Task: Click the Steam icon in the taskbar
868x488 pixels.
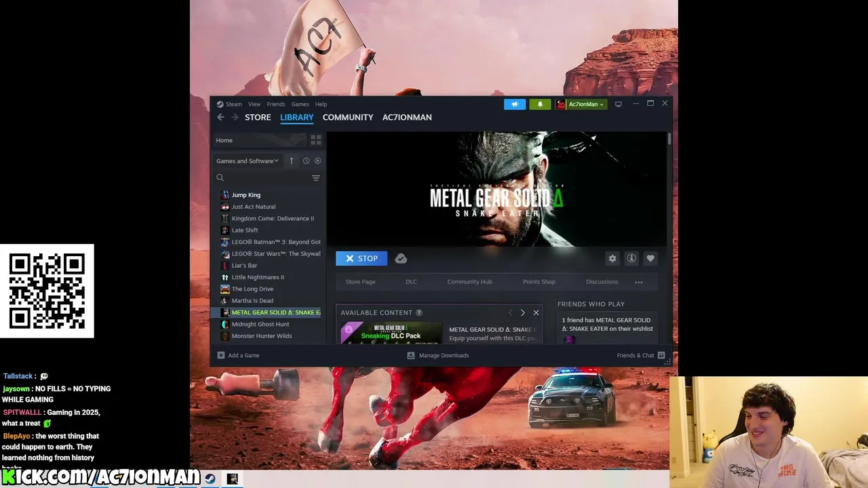Action: point(210,479)
